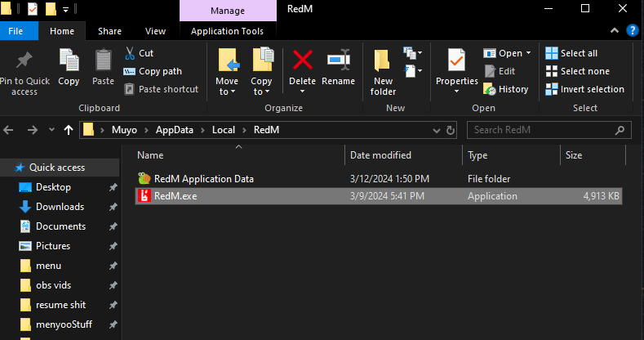Click the RedM Application Data snail icon
Image resolution: width=644 pixels, height=340 pixels.
pyautogui.click(x=144, y=178)
